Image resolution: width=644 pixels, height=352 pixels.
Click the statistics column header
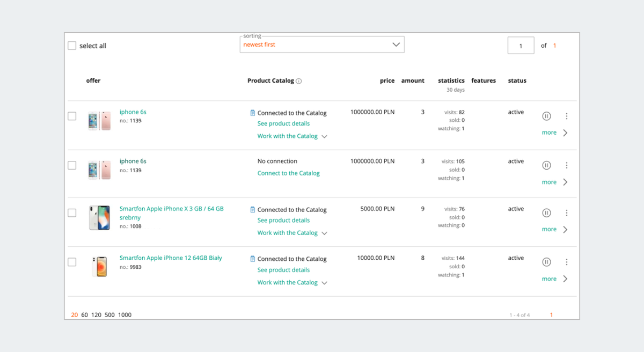(451, 81)
